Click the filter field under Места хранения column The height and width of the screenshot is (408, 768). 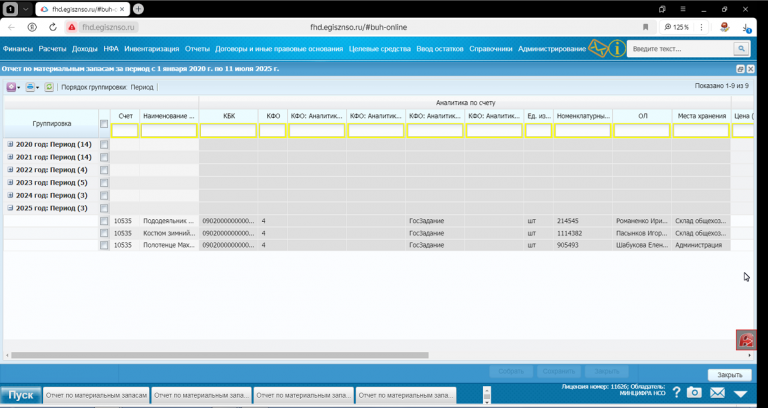coord(701,130)
